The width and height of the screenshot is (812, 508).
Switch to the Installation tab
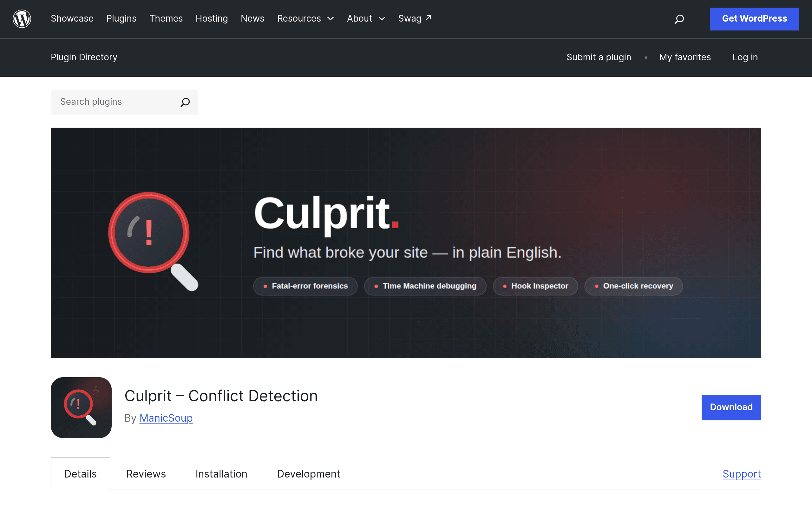coord(221,474)
